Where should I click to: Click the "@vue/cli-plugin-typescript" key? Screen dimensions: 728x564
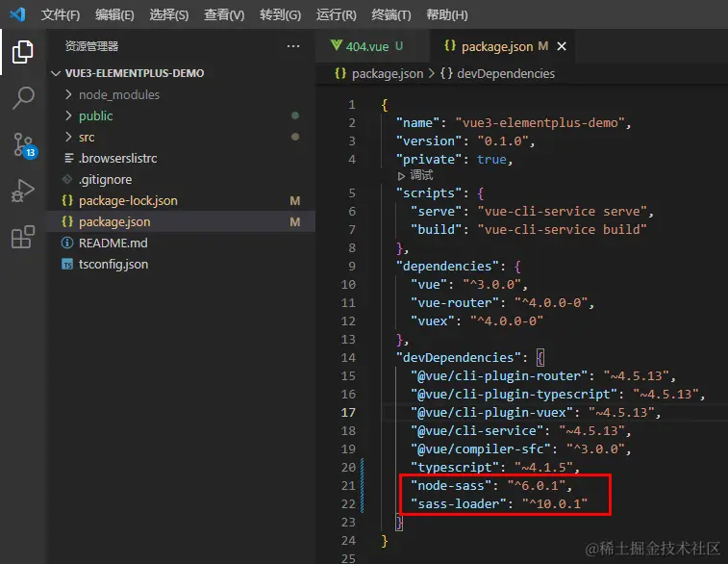(514, 394)
